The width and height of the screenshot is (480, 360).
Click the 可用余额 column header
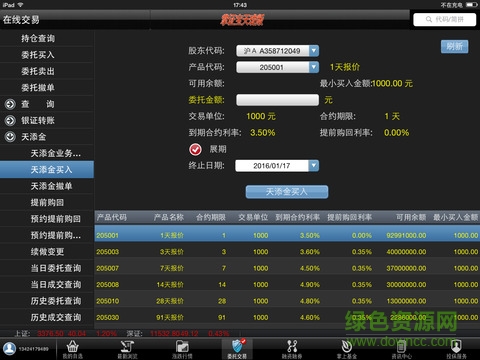click(411, 217)
